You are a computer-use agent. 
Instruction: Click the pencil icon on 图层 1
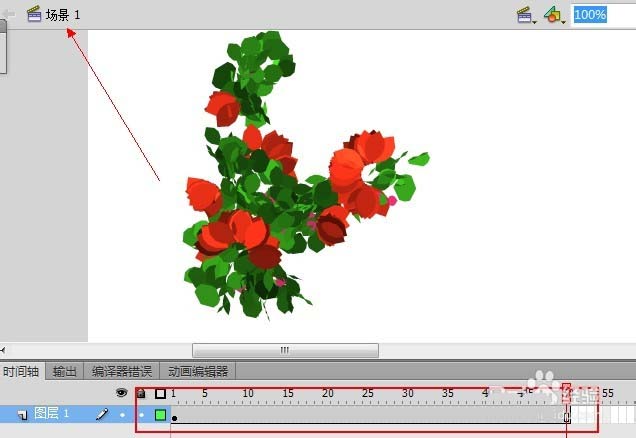(101, 413)
